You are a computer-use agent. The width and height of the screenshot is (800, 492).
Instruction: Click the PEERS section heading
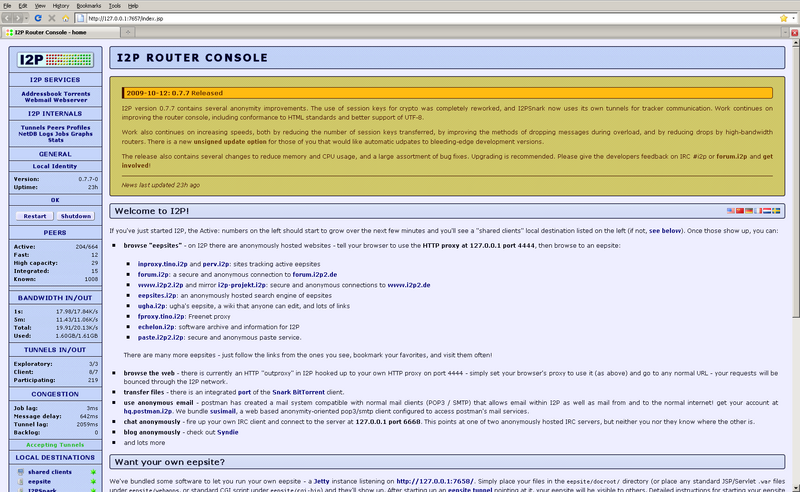click(x=55, y=233)
